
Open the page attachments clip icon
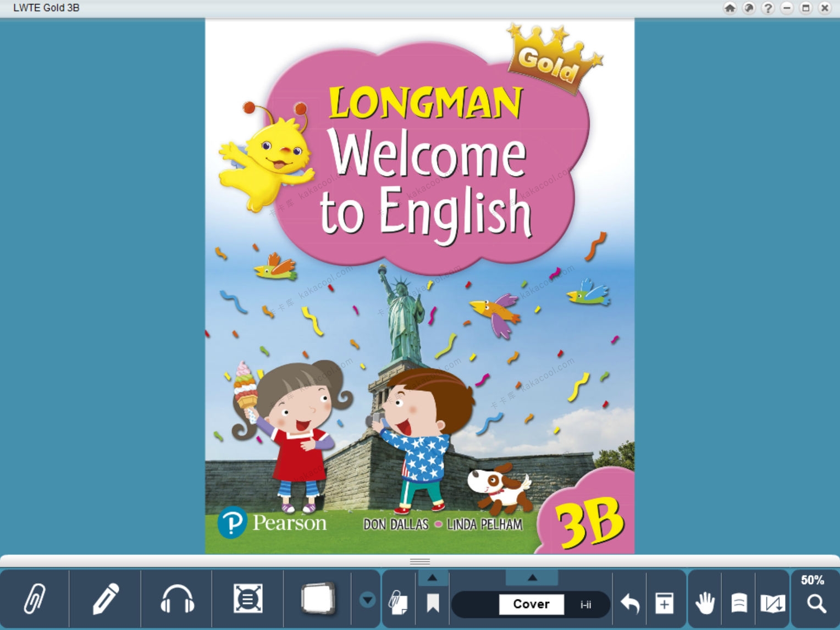tap(397, 603)
